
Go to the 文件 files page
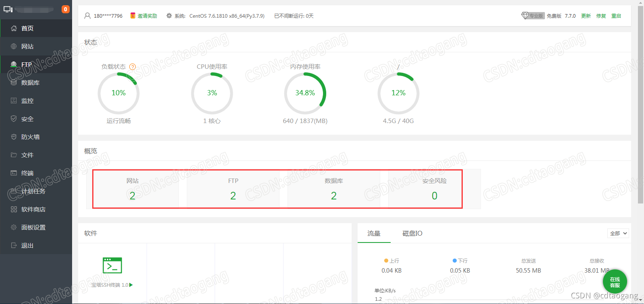[x=36, y=155]
